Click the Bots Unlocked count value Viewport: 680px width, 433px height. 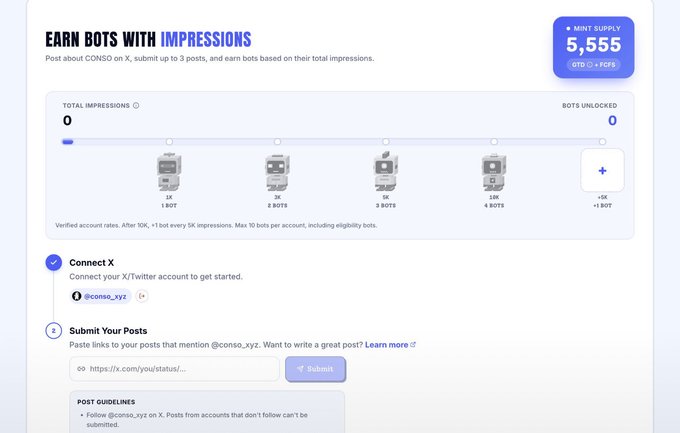click(x=612, y=120)
